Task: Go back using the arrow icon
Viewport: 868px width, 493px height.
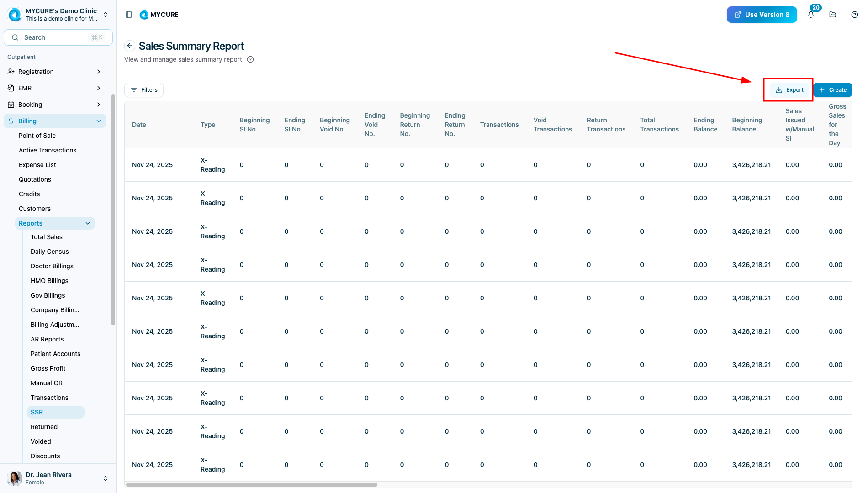Action: pos(130,46)
